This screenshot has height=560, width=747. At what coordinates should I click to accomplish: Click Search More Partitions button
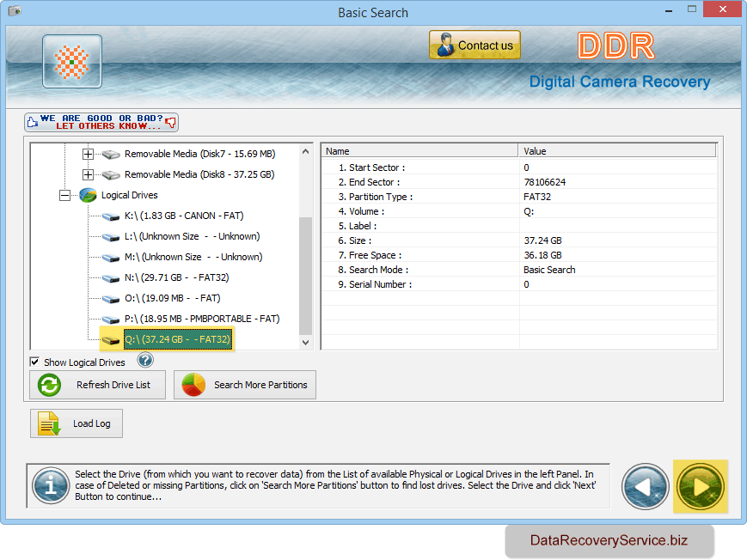pos(245,385)
